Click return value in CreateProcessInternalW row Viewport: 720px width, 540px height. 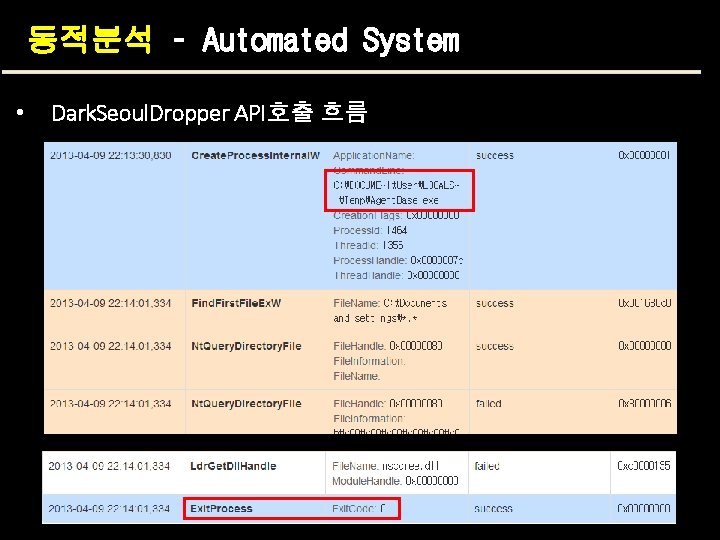644,155
